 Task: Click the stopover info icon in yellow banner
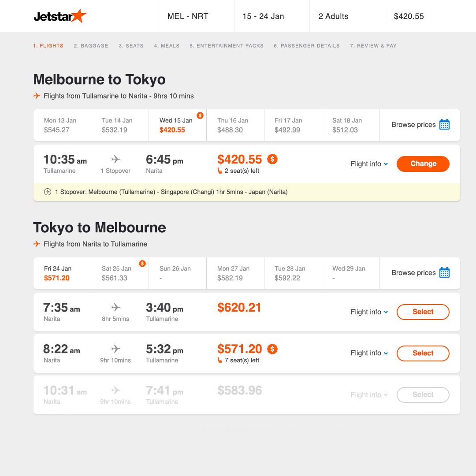tap(48, 192)
